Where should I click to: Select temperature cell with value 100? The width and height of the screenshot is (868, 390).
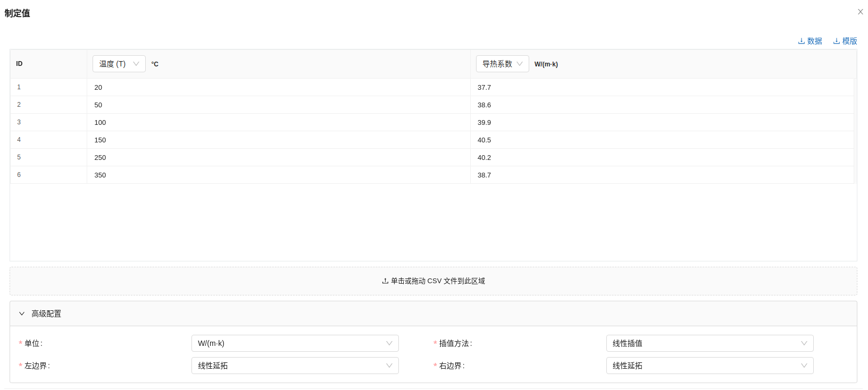point(279,122)
